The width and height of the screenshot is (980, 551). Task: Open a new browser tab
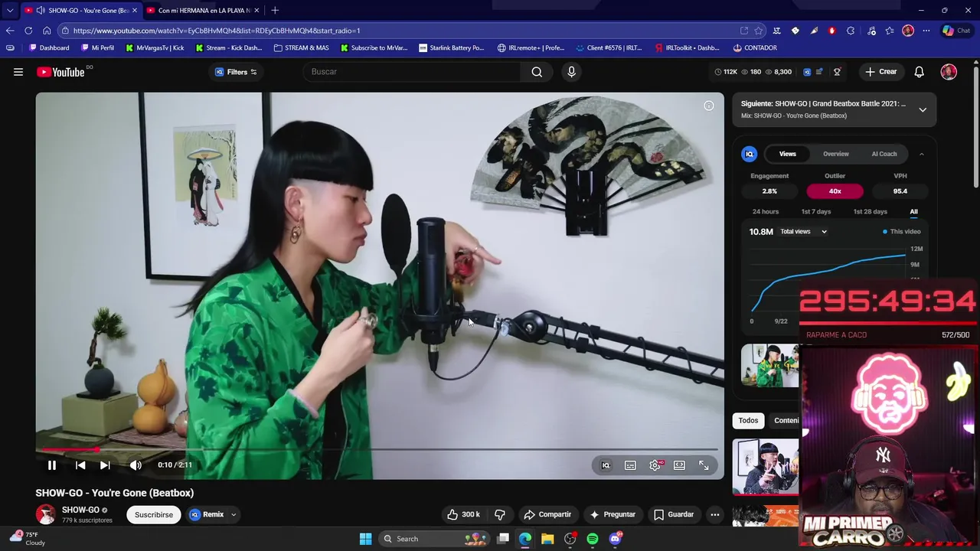pos(275,11)
